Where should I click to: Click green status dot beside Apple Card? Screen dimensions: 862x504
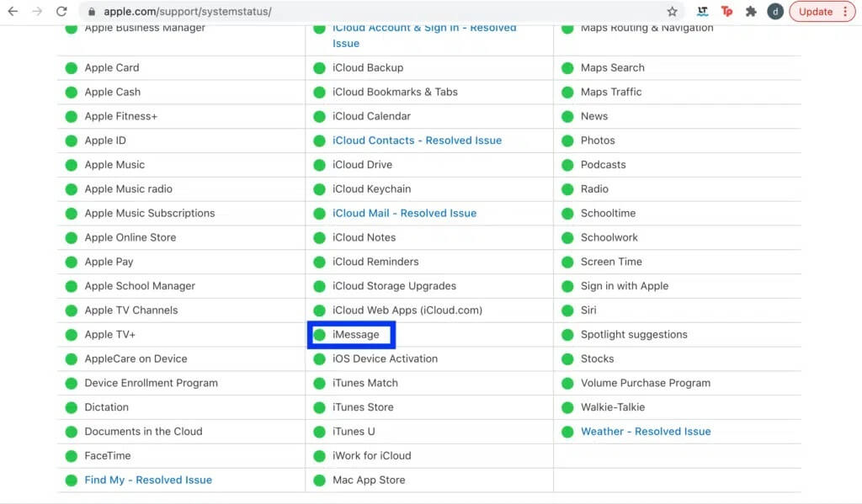[x=71, y=67]
